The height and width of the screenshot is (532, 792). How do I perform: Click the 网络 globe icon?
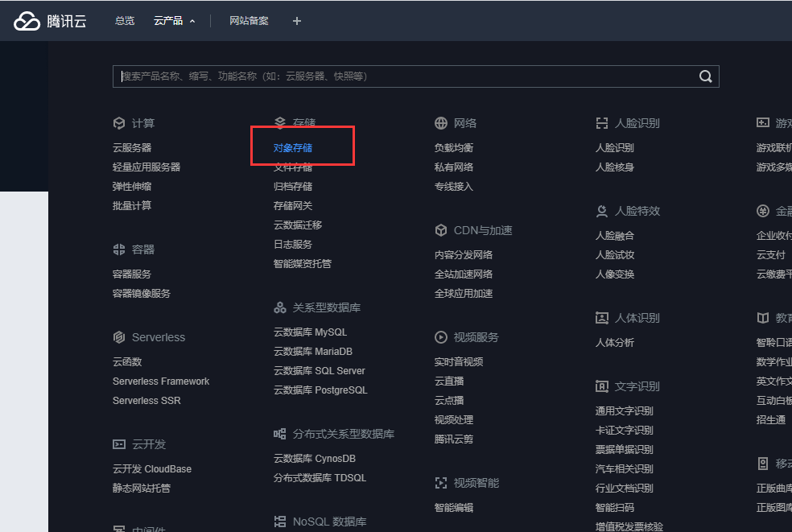(441, 123)
